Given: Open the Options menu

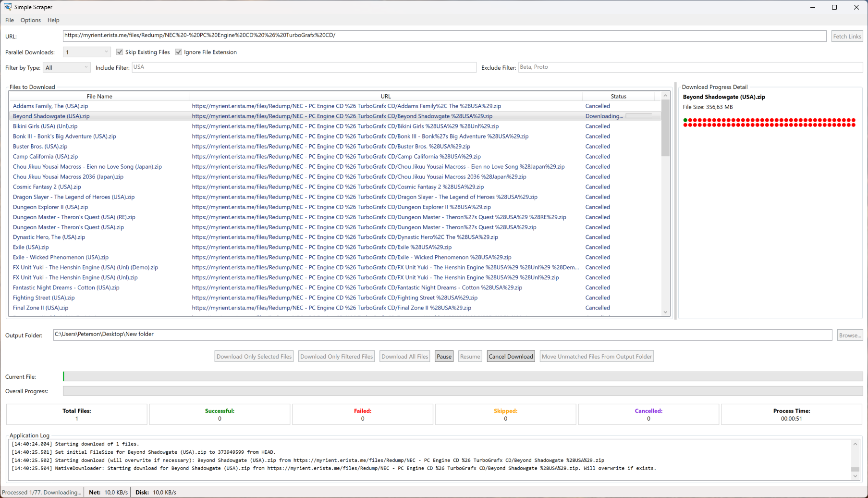Looking at the screenshot, I should [x=31, y=20].
